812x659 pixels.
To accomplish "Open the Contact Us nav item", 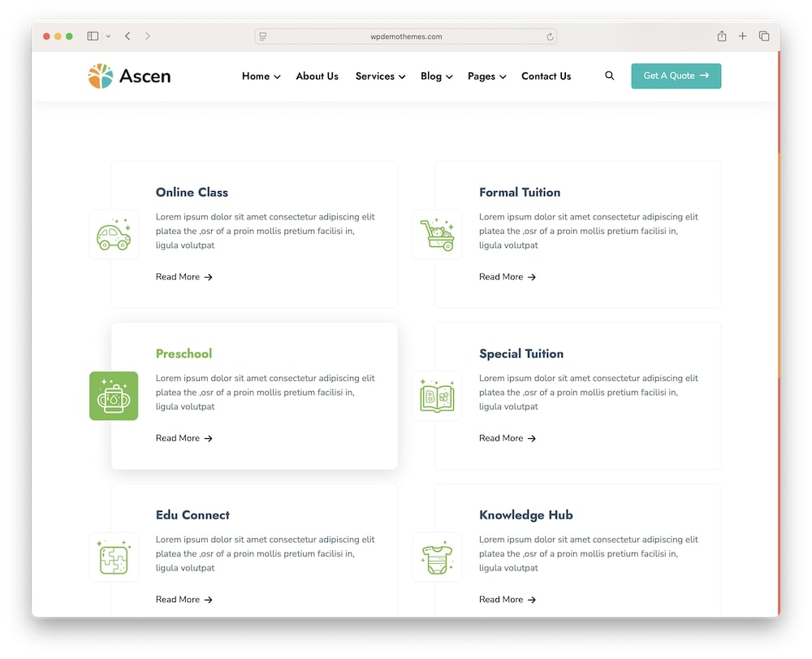I will pos(546,76).
